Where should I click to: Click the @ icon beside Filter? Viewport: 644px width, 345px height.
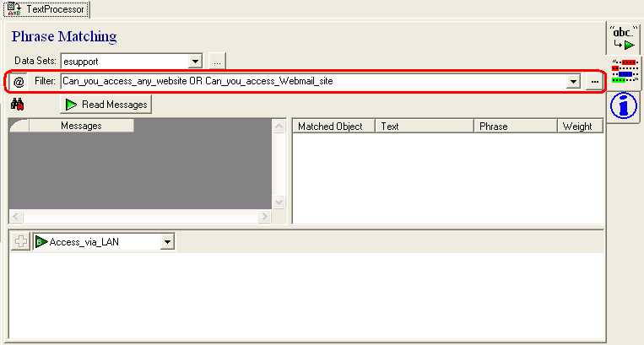point(19,82)
